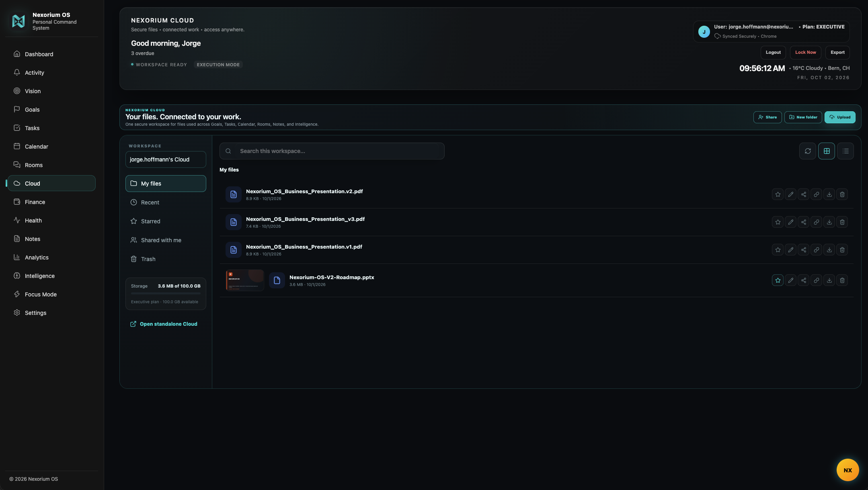868x490 pixels.
Task: Open the NX assistant floating button
Action: pos(847,470)
